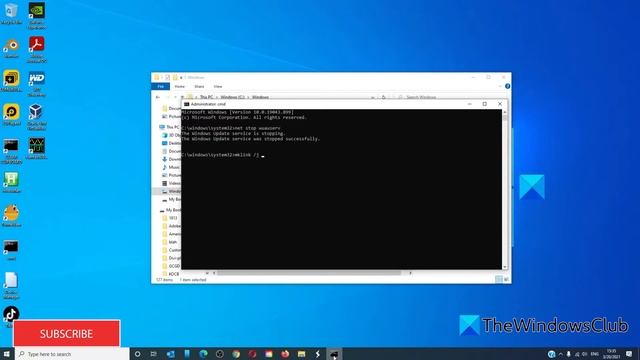Open File Explorer from the taskbar
The image size is (640, 360).
(301, 354)
